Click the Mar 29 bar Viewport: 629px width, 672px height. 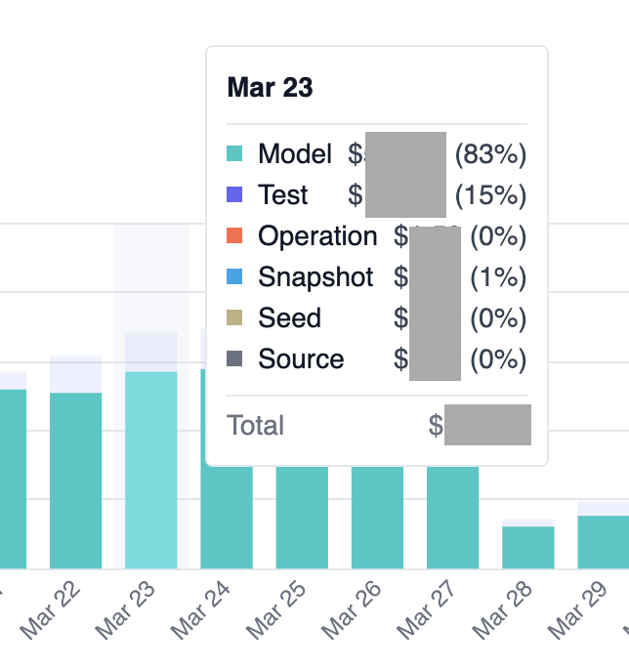click(604, 541)
